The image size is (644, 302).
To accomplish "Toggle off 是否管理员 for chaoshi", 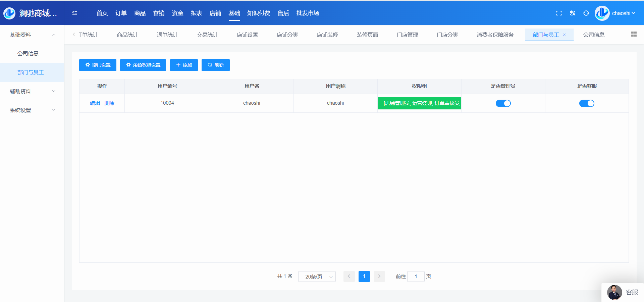I will 503,103.
